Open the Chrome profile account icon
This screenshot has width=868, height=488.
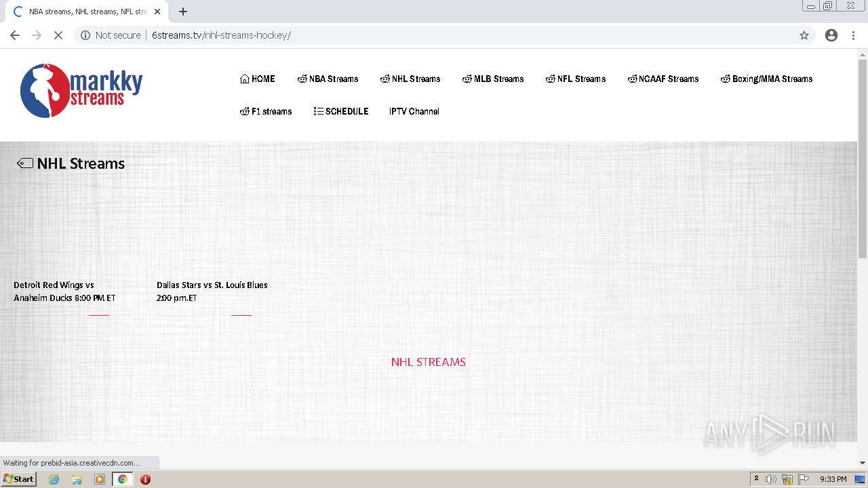pyautogui.click(x=831, y=35)
